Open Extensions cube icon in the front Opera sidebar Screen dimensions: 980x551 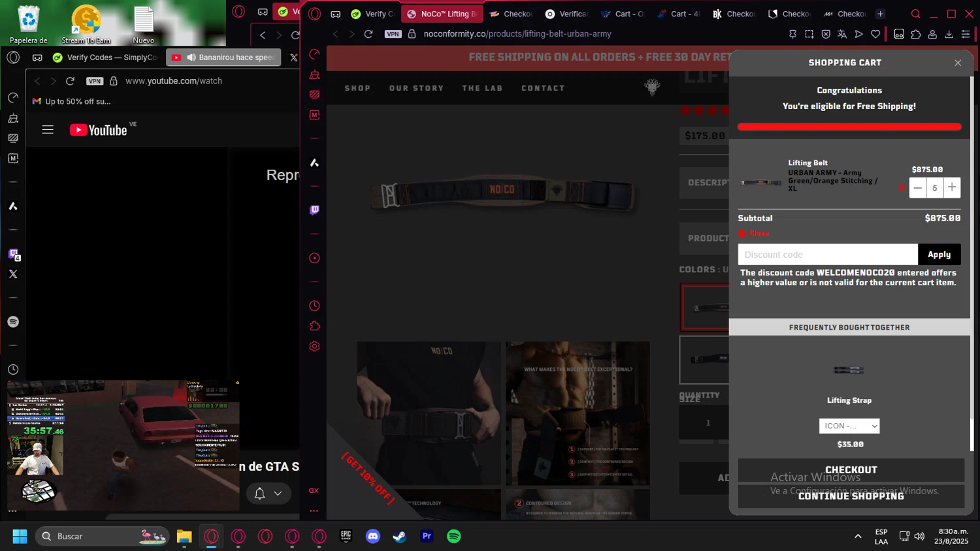coord(314,326)
